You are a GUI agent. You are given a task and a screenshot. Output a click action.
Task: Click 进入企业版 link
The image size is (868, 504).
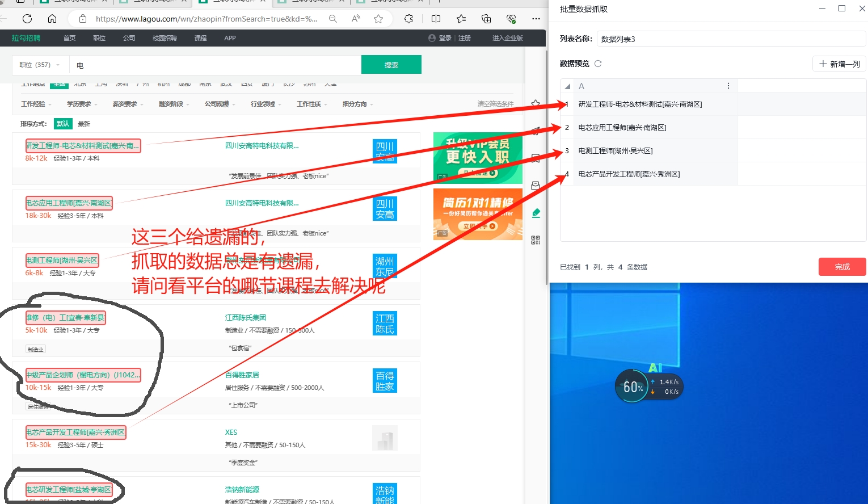coord(507,38)
